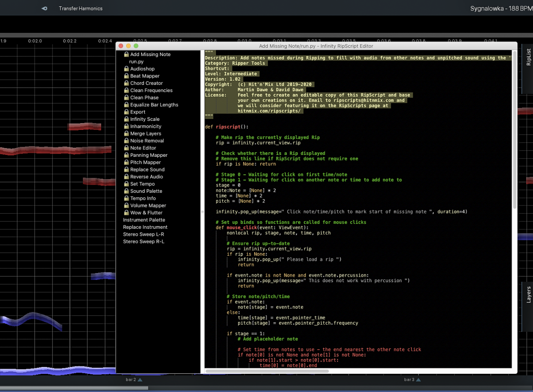Click the lock icon beside Audioshop

[126, 68]
